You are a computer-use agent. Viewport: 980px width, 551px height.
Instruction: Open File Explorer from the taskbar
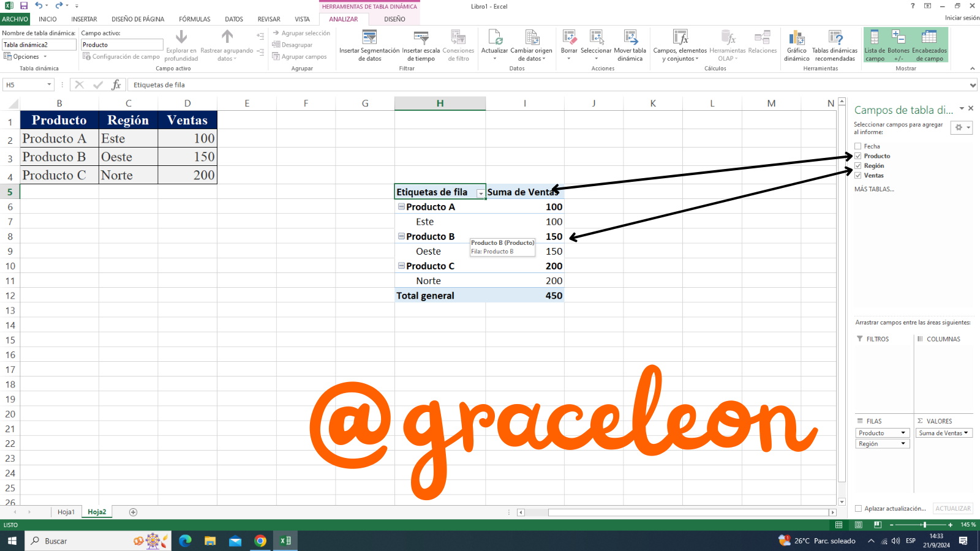pos(210,541)
